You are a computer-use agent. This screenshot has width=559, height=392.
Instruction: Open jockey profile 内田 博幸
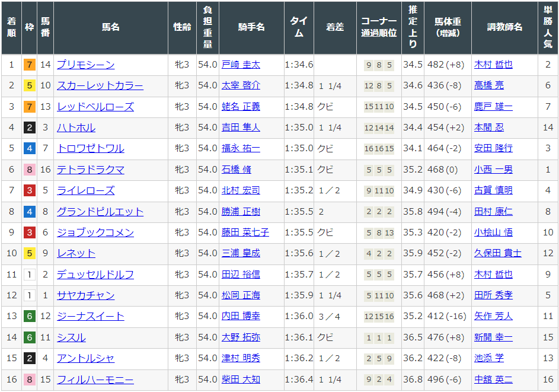pyautogui.click(x=241, y=316)
